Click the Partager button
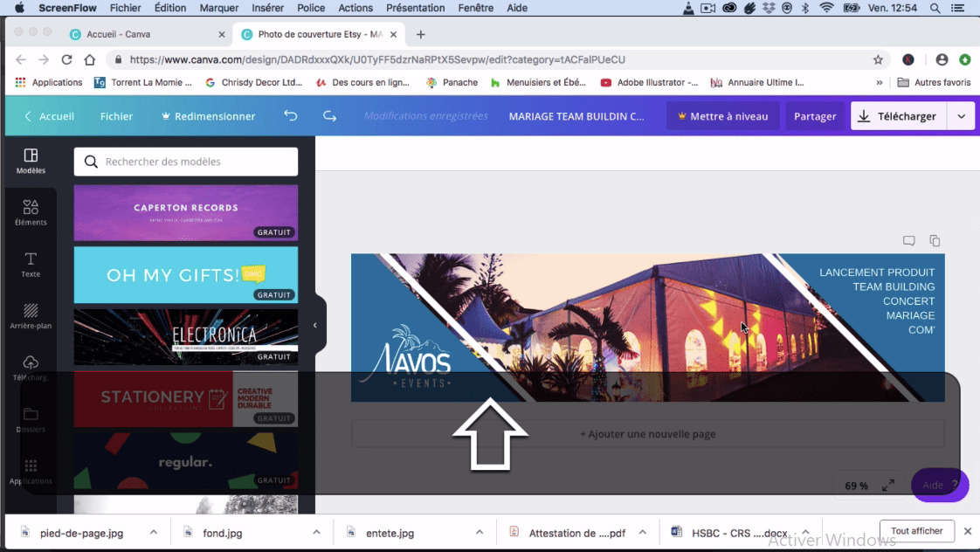 [x=815, y=116]
